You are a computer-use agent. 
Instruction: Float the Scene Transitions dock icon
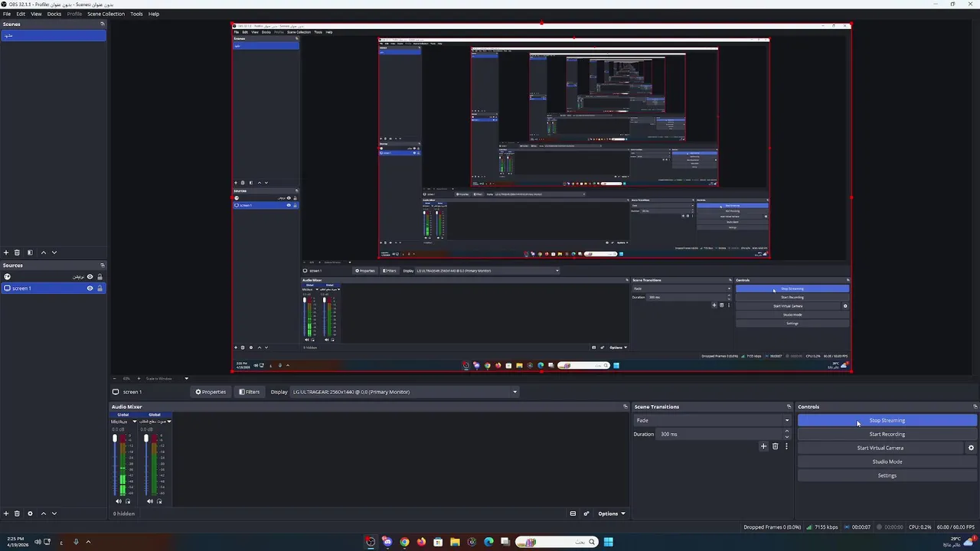pyautogui.click(x=789, y=407)
